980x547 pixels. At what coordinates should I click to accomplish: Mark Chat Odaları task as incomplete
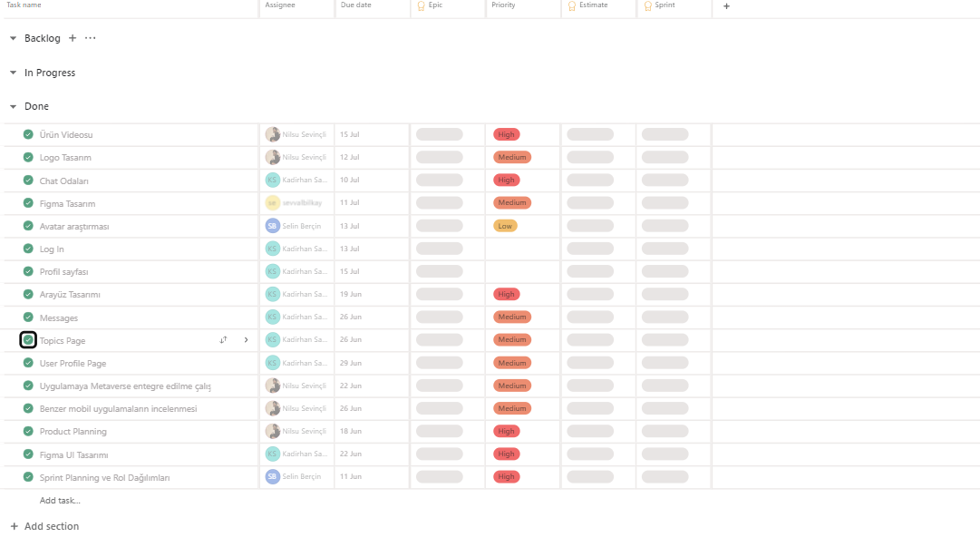(x=28, y=180)
